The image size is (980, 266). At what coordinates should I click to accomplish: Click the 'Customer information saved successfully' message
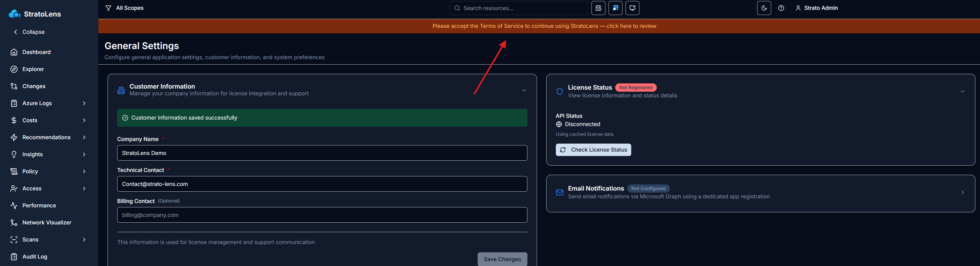pos(322,118)
